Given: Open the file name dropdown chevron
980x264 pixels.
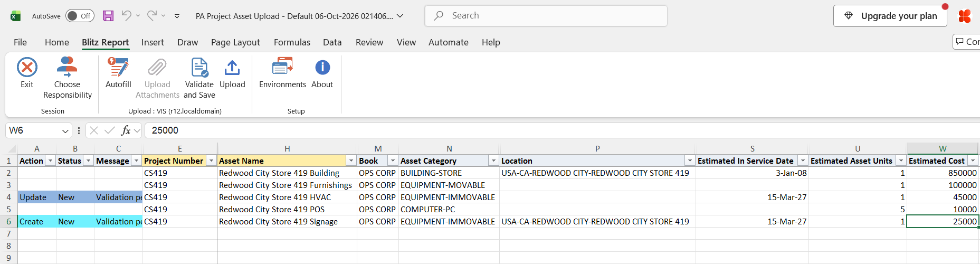Looking at the screenshot, I should 400,16.
